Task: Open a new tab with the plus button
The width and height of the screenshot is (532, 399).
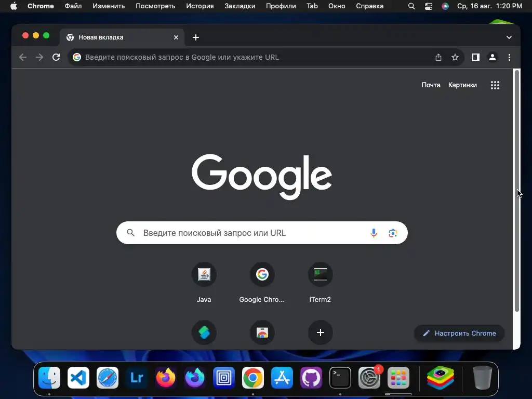Action: [196, 37]
